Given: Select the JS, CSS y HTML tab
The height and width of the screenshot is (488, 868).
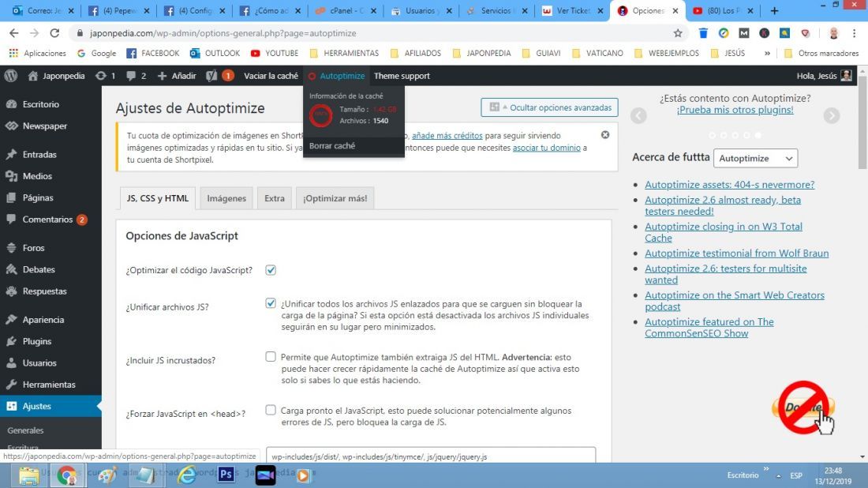Looking at the screenshot, I should 157,198.
